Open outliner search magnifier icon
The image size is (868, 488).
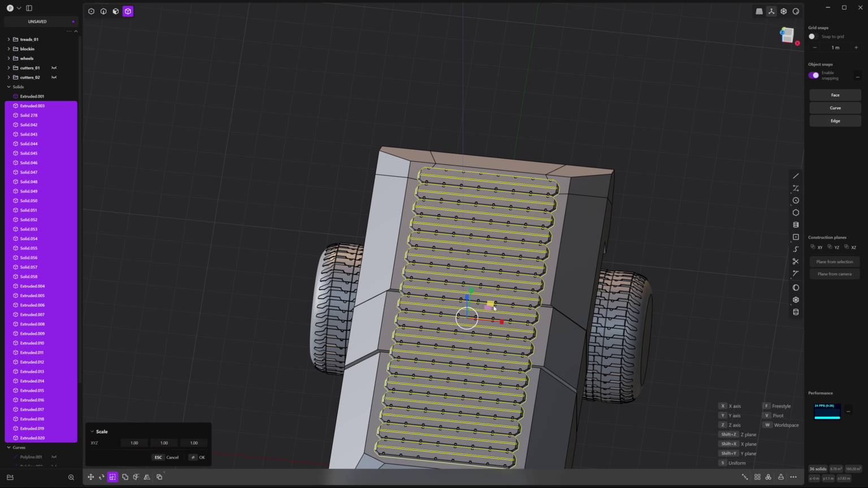71,477
